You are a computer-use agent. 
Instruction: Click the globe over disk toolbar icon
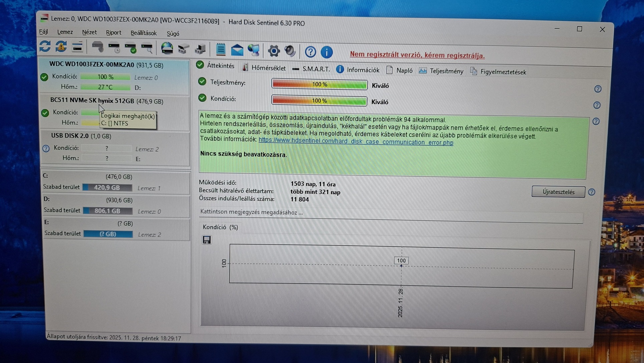pyautogui.click(x=167, y=49)
